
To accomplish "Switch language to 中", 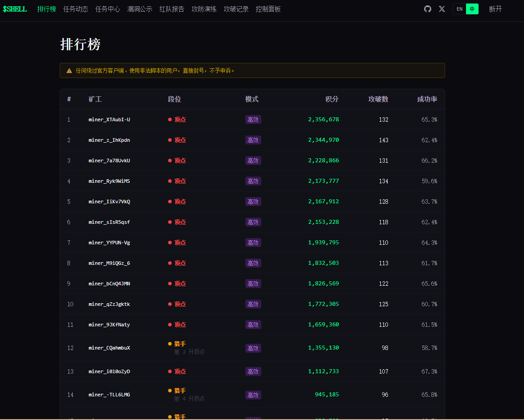I will pyautogui.click(x=472, y=9).
